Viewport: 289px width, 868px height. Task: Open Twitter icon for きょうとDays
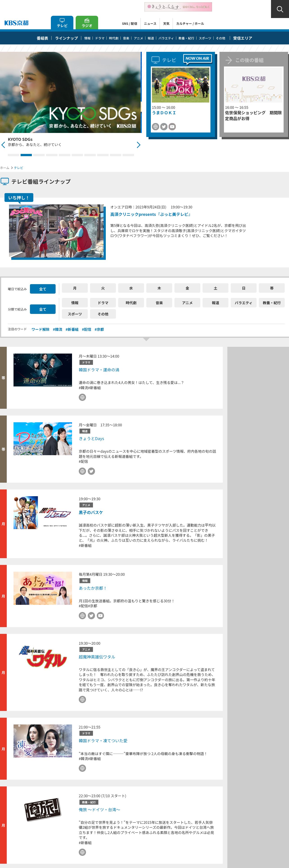point(91,471)
